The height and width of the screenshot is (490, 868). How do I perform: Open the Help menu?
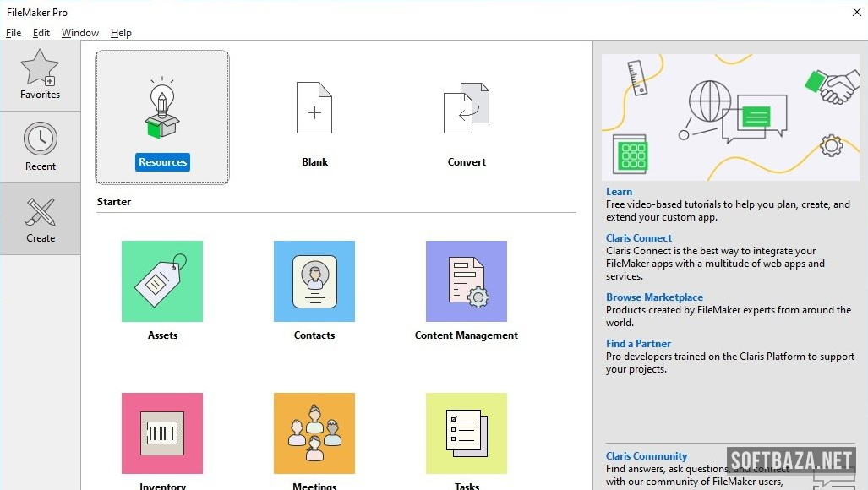[x=121, y=33]
